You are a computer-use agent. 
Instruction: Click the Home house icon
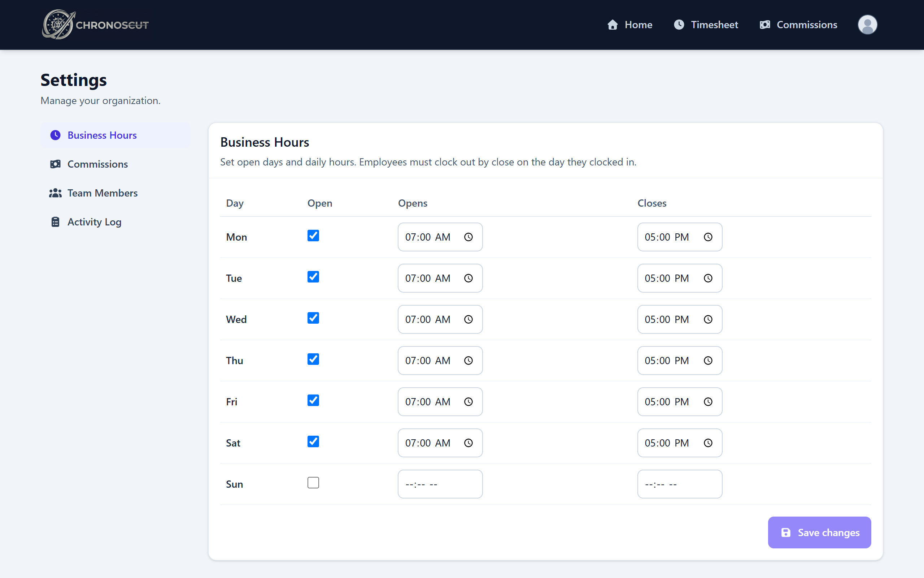pos(613,25)
